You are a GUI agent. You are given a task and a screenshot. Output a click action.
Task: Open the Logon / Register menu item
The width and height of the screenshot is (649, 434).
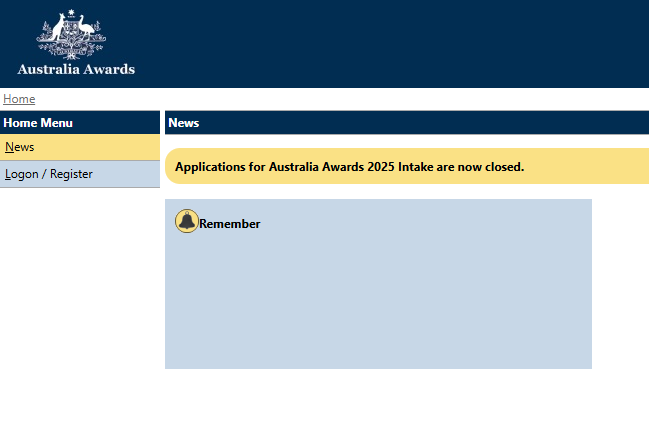pos(80,174)
